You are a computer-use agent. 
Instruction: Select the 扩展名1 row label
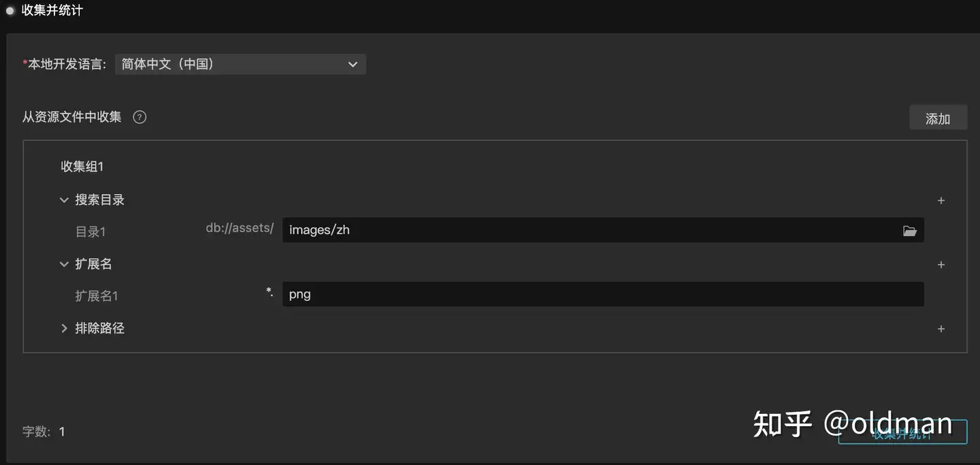(97, 296)
